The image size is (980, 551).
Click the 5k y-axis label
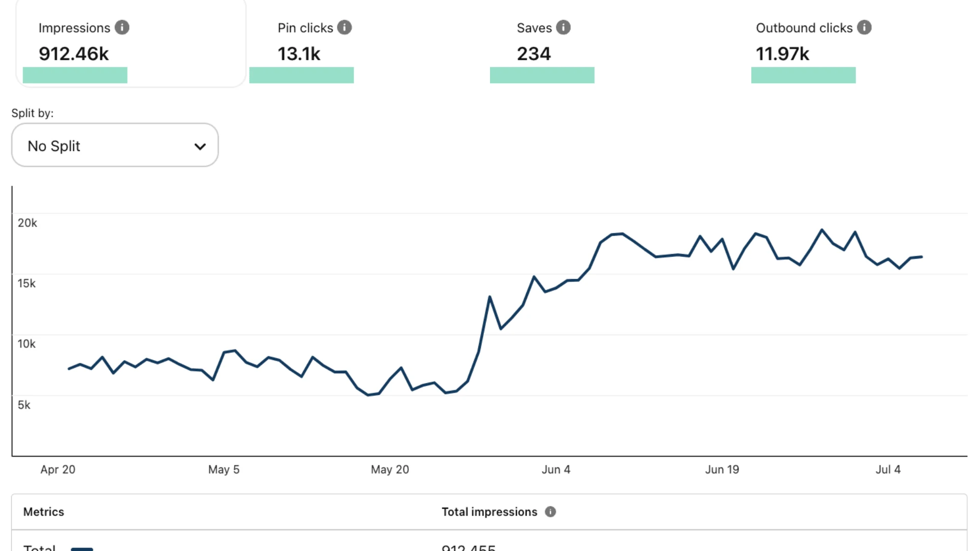click(x=24, y=405)
